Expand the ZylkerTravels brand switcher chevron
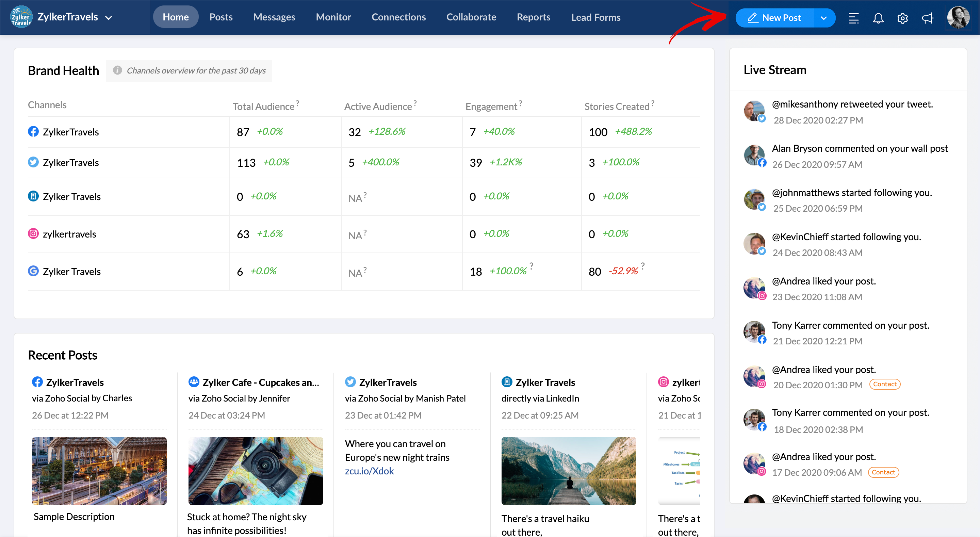Screen dimensions: 980x537 tap(109, 18)
